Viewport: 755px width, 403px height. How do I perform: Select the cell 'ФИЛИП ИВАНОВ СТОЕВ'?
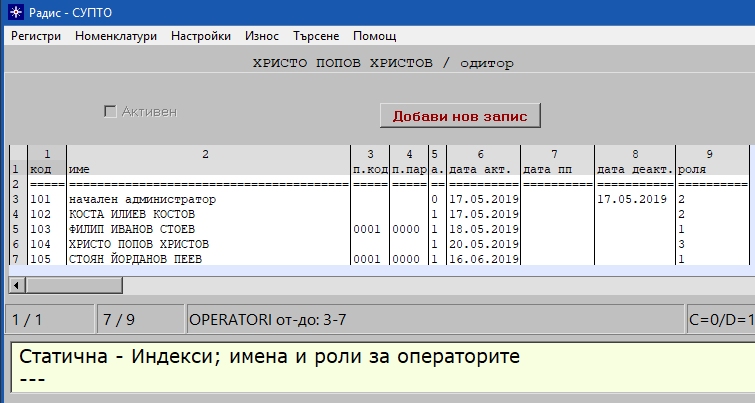point(208,229)
